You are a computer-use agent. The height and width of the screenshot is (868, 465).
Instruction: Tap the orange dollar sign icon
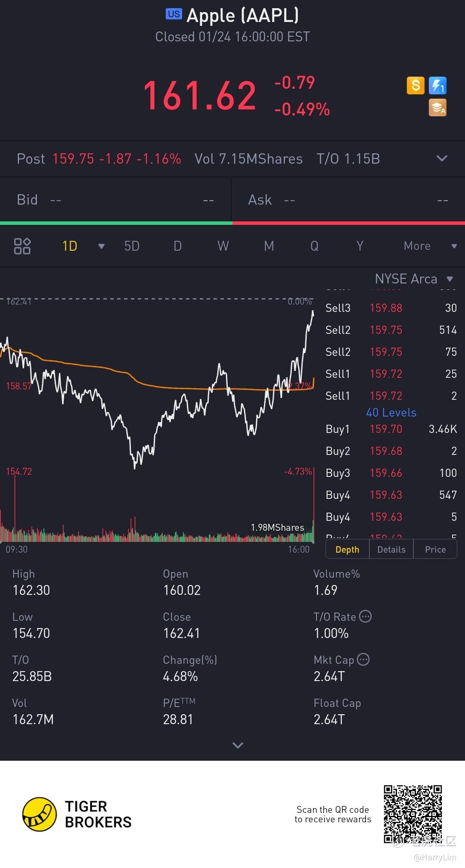click(x=415, y=85)
